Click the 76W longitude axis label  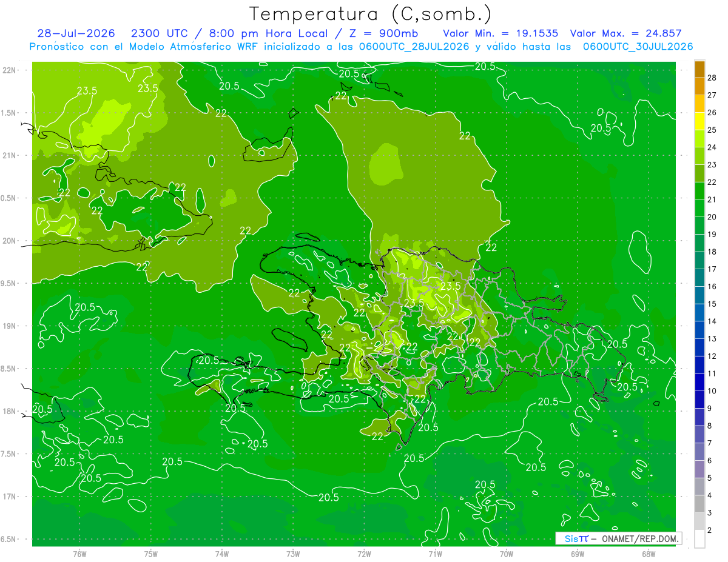(x=79, y=554)
